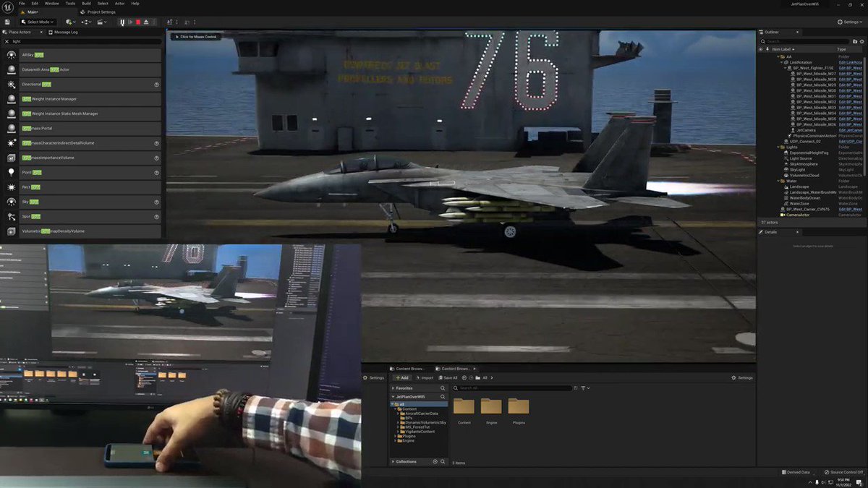Screen dimensions: 868x488
Task: Expand the Content folder in Content Browser
Action: [x=396, y=408]
